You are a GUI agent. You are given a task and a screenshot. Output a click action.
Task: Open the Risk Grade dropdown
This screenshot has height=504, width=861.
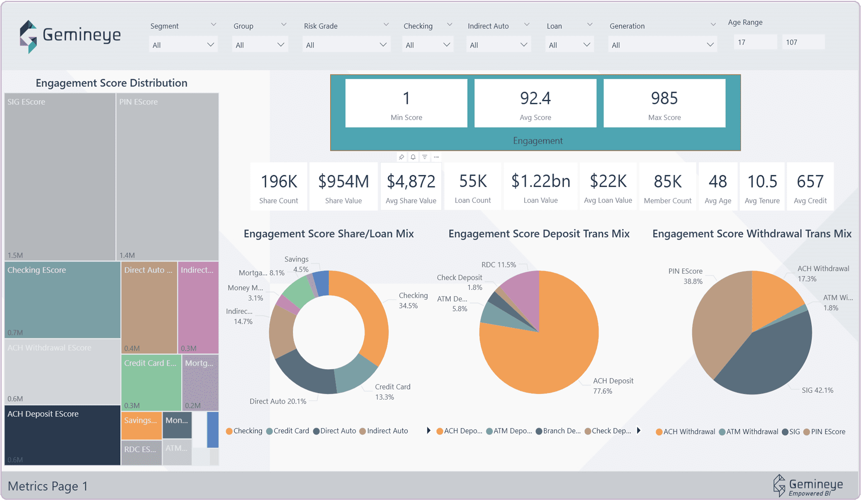pos(346,45)
